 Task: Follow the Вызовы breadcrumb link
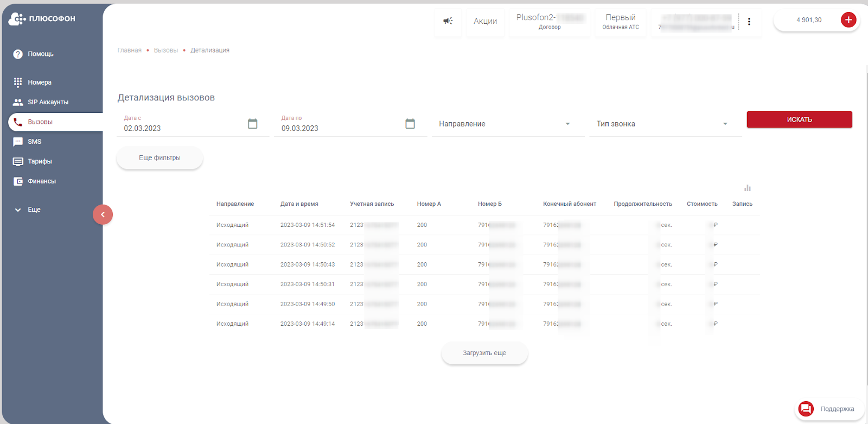point(165,50)
